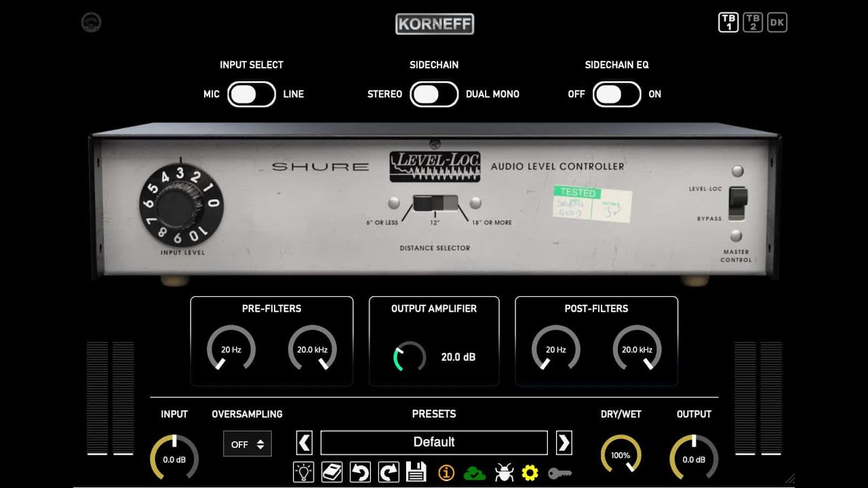Screen dimensions: 868x488
Task: Click the Input 0.0 dB knob
Action: [x=174, y=458]
